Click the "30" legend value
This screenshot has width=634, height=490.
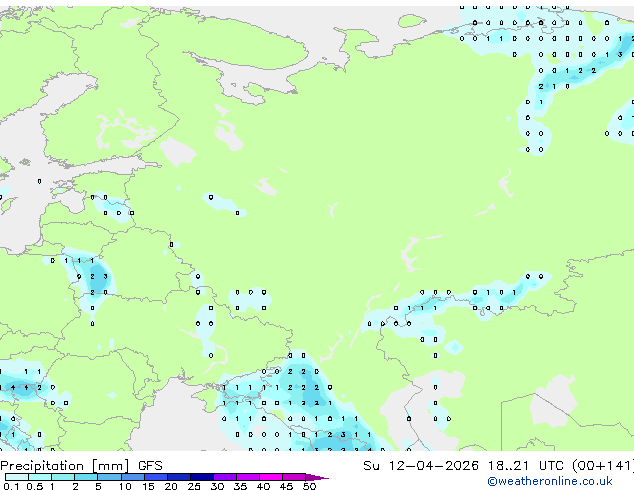pos(217,486)
